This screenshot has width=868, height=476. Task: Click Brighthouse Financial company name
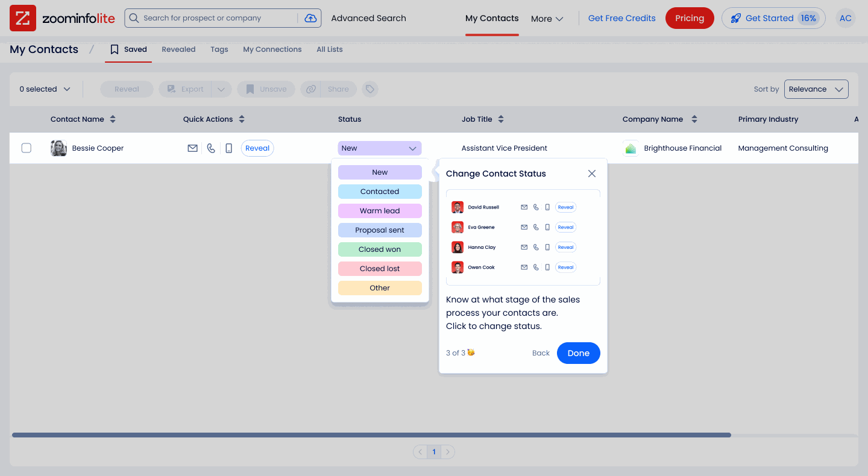coord(683,148)
